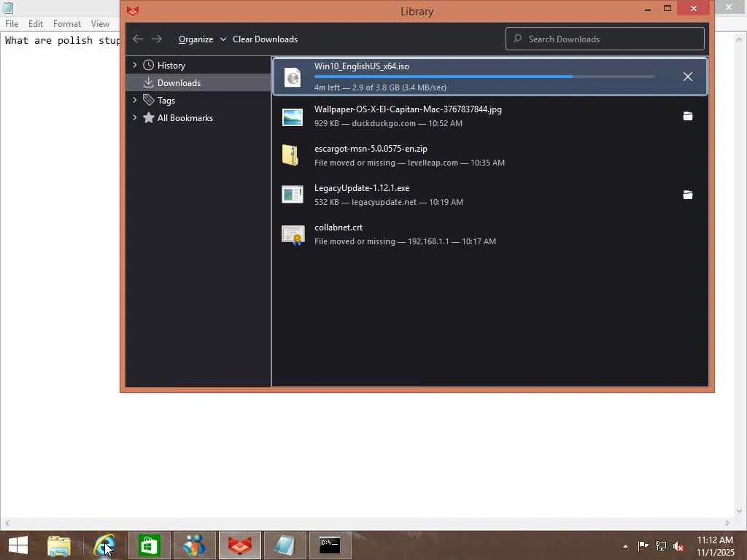The width and height of the screenshot is (747, 560).
Task: Click the Action Center flag icon
Action: coord(643,546)
